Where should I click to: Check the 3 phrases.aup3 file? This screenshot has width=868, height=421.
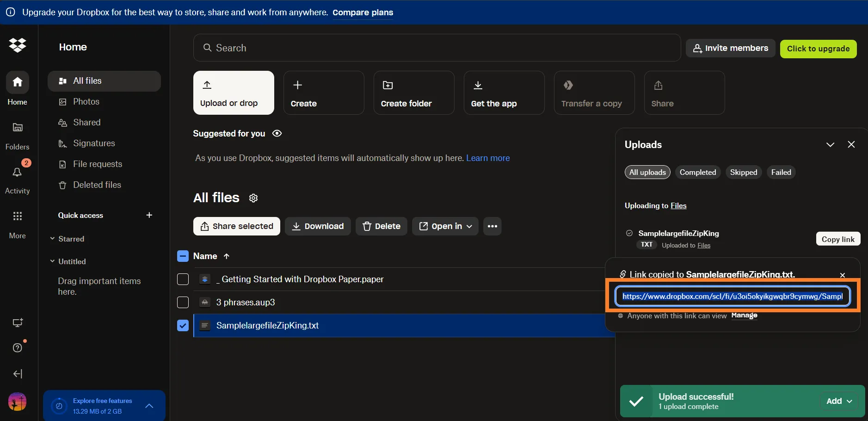tap(183, 302)
